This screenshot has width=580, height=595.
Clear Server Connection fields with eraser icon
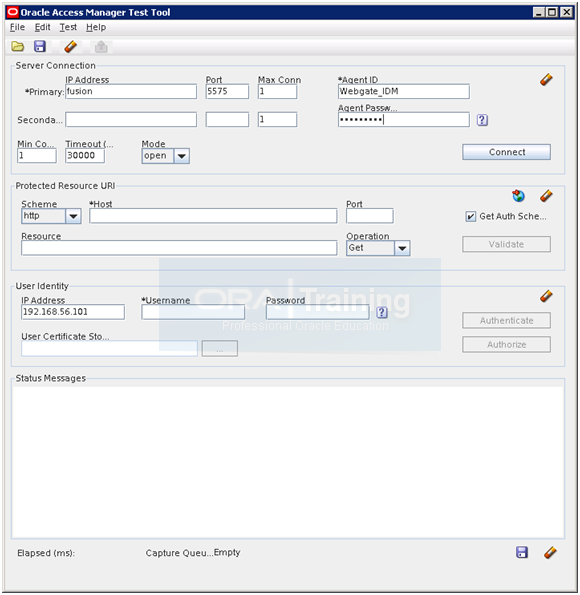[x=546, y=80]
